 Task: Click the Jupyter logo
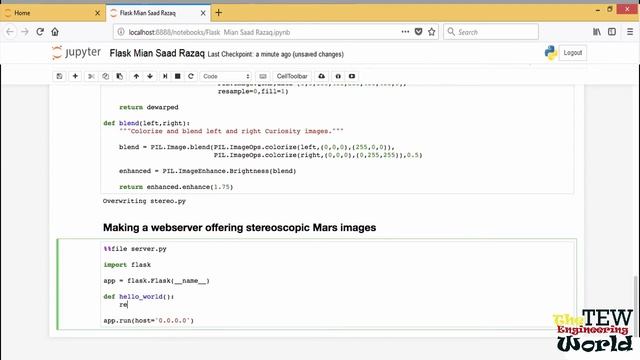tap(76, 53)
